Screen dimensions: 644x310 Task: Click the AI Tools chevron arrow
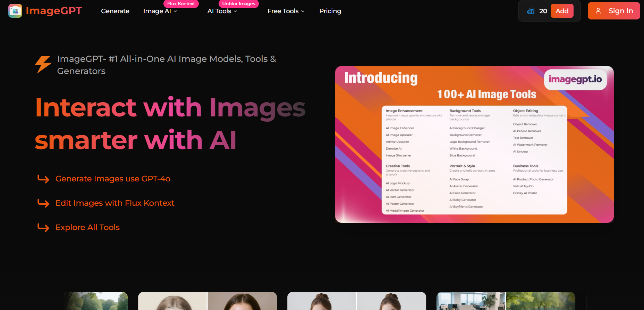pyautogui.click(x=235, y=11)
